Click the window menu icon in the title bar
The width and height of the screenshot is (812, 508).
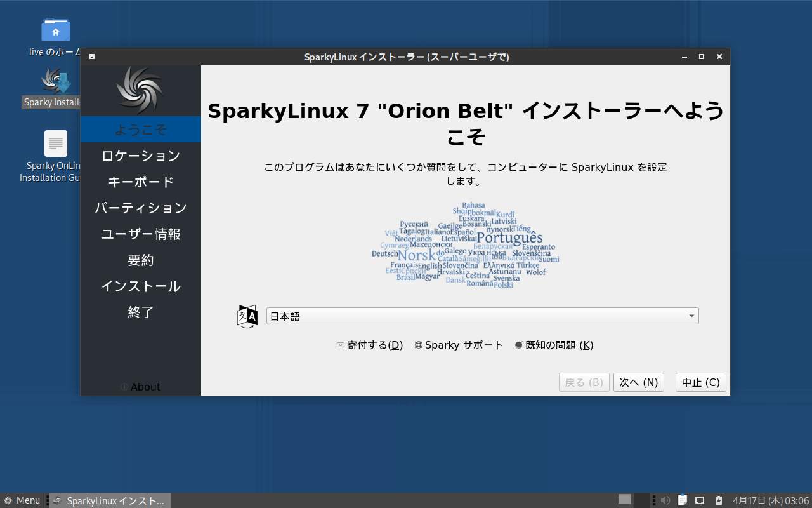pos(92,57)
